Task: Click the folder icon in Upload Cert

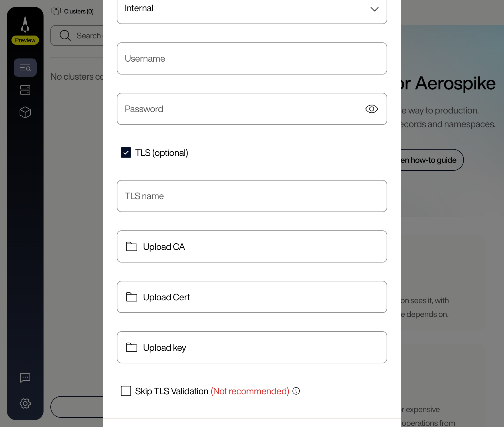Action: [132, 297]
